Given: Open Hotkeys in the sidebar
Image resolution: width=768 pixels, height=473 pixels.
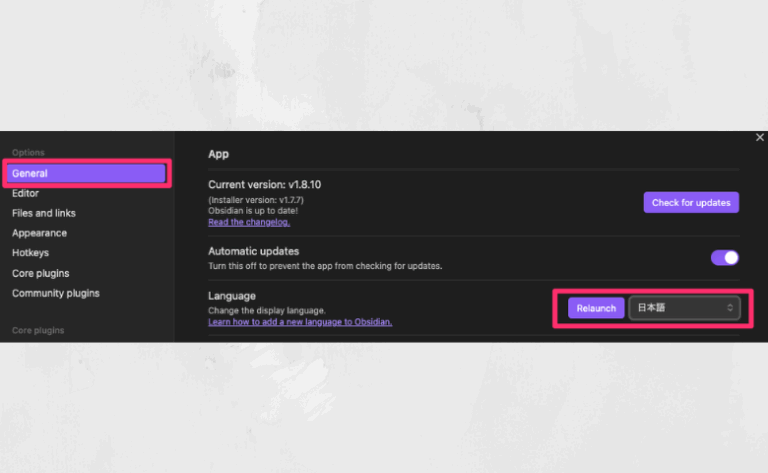Looking at the screenshot, I should pyautogui.click(x=30, y=253).
